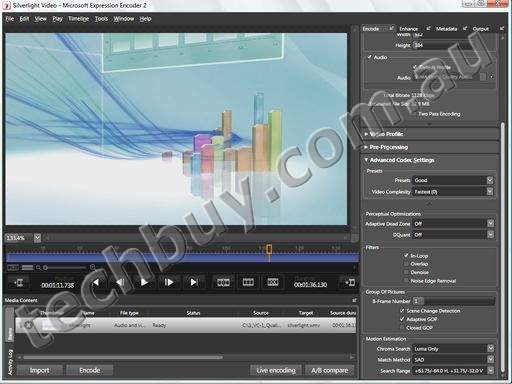The width and height of the screenshot is (512, 384).
Task: Go to previous frame with step-back icon
Action: (x=120, y=282)
